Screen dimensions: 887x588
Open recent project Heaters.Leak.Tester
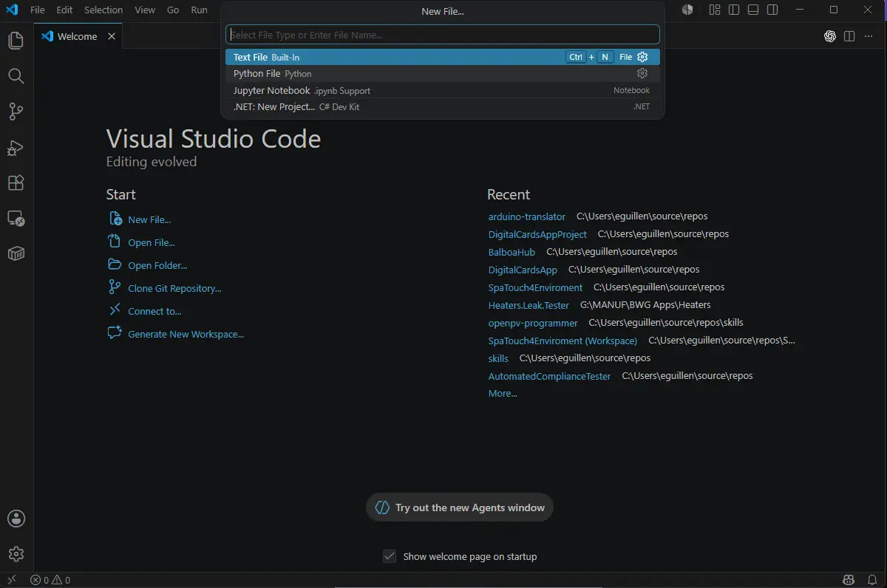529,305
